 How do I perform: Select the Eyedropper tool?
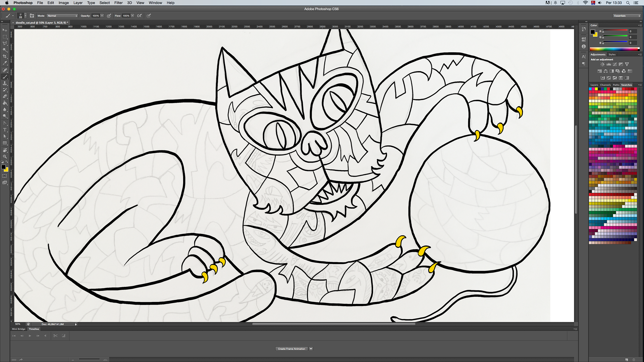point(5,63)
